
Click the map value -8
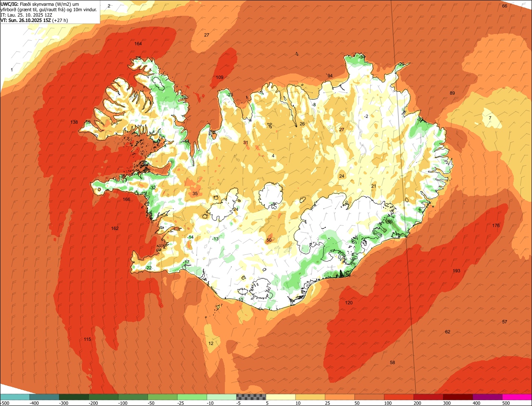click(314, 105)
